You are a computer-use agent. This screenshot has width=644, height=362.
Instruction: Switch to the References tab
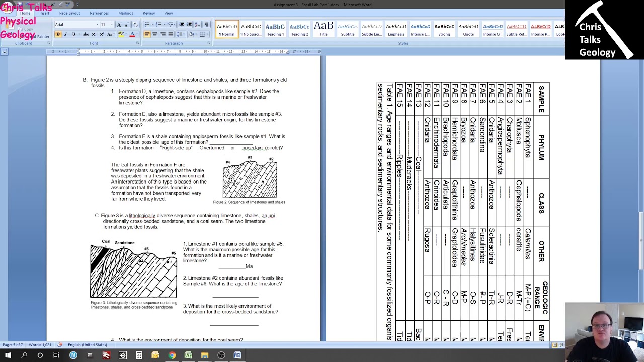pyautogui.click(x=99, y=13)
